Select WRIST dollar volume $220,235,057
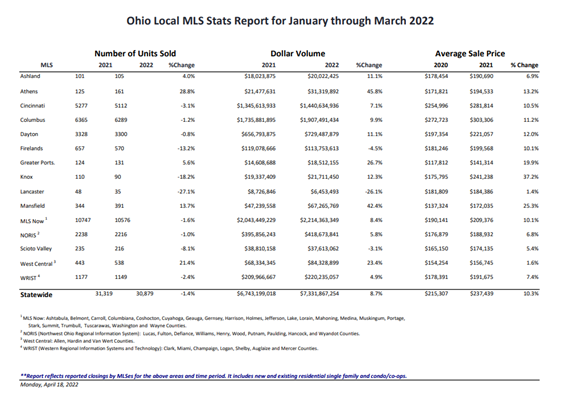Screen dimensions: 563x395 (322, 277)
